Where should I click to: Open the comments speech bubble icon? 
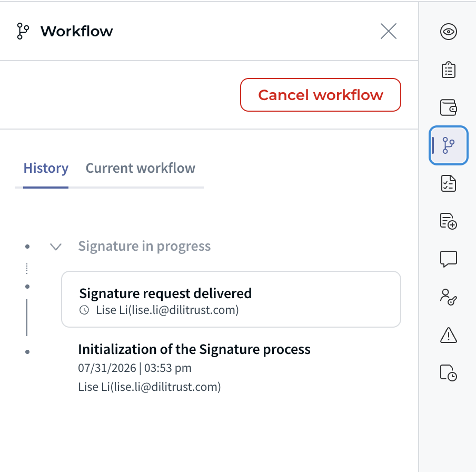point(449,259)
